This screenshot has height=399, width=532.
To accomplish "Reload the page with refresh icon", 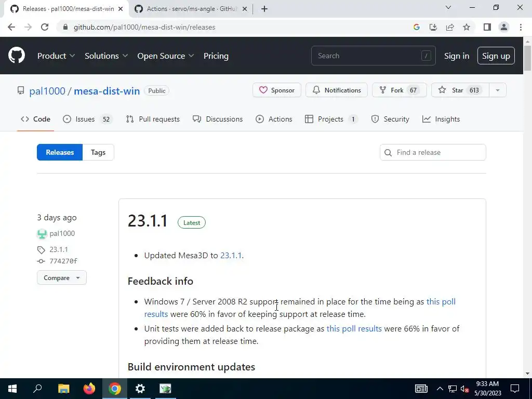I will 45,27.
